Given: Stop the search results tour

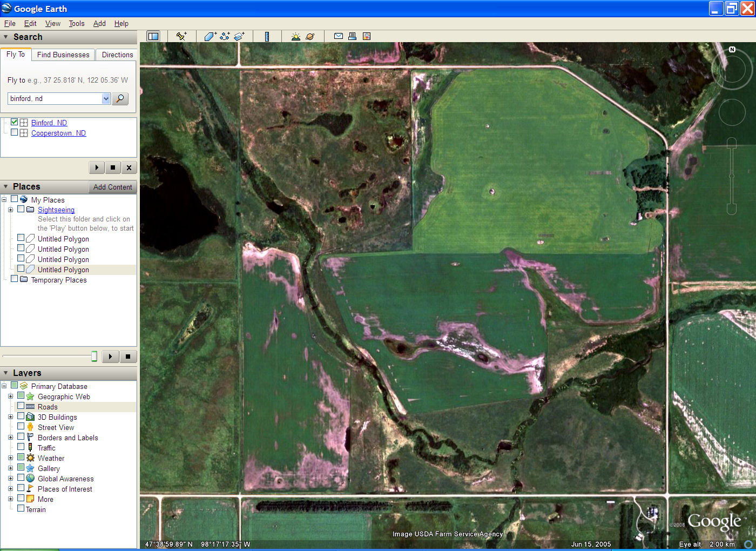Looking at the screenshot, I should coord(113,167).
